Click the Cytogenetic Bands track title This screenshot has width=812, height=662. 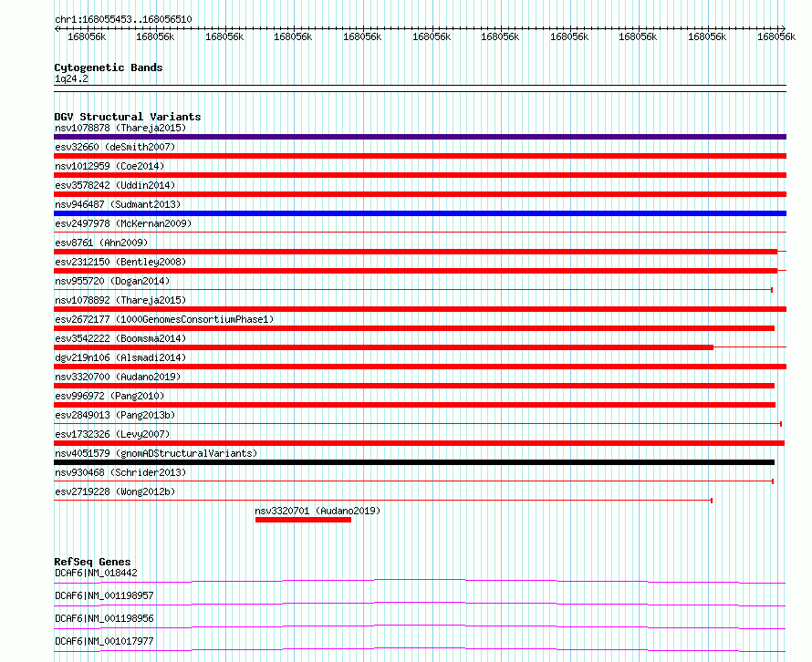tap(109, 67)
